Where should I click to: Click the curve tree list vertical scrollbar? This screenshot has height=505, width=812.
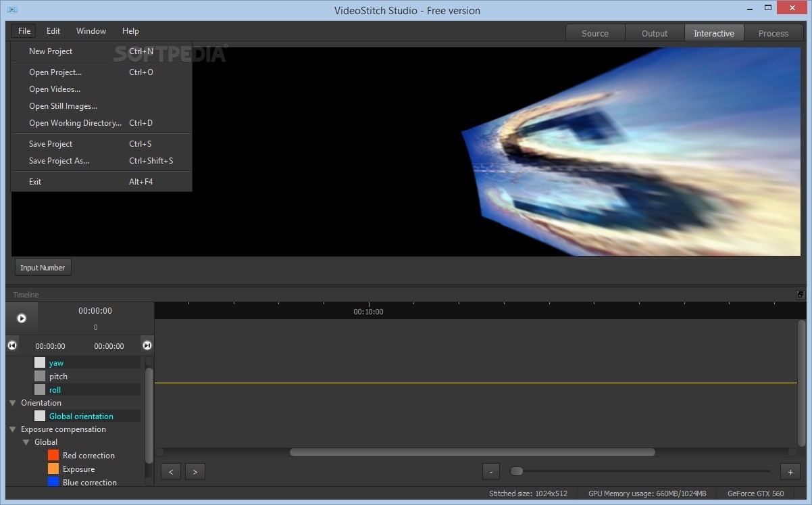coord(149,415)
